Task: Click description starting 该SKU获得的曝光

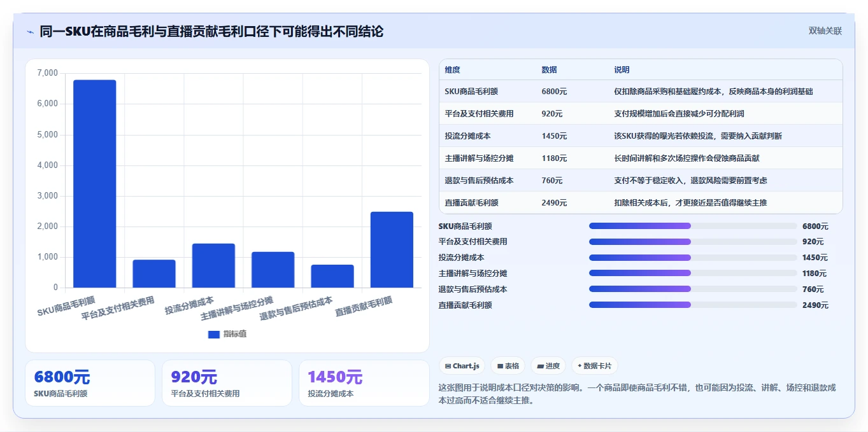Action: (698, 136)
